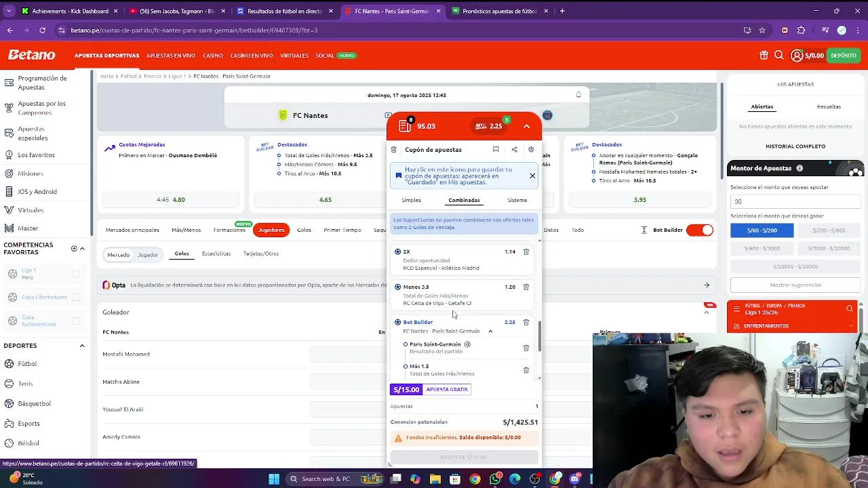Image resolution: width=868 pixels, height=488 pixels.
Task: Add favorite competitions plus icon
Action: pyautogui.click(x=74, y=249)
